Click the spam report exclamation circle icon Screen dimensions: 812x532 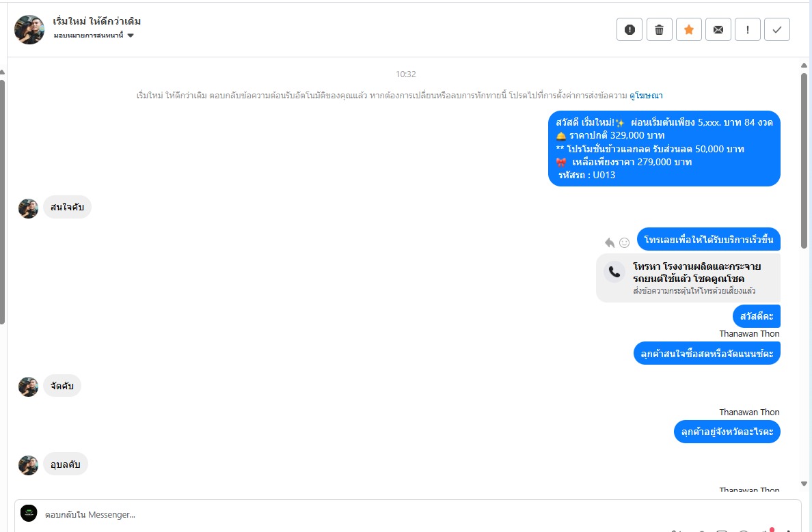(x=630, y=29)
